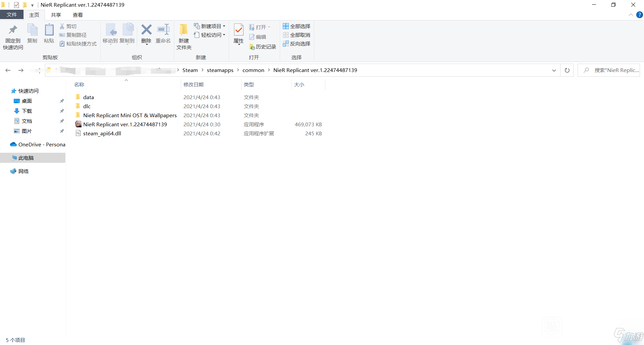Select This PC (此电脑) in sidebar
This screenshot has width=644, height=345.
tap(33, 158)
